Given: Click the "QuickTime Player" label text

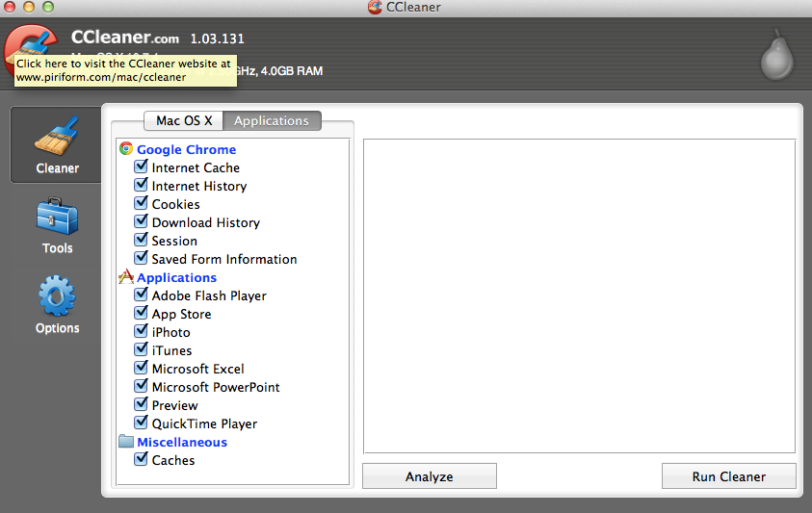Looking at the screenshot, I should pyautogui.click(x=204, y=423).
